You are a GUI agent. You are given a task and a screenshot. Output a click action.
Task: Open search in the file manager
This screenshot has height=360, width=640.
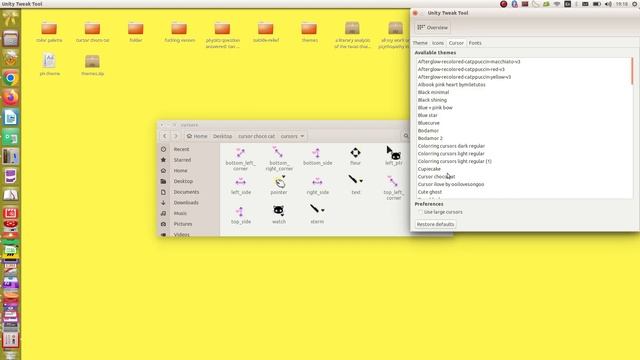(x=406, y=136)
